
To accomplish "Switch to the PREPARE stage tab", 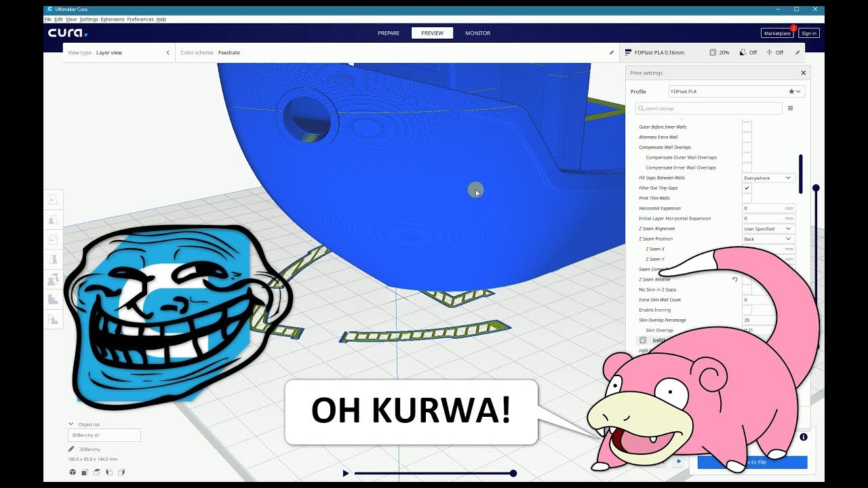I will 389,33.
